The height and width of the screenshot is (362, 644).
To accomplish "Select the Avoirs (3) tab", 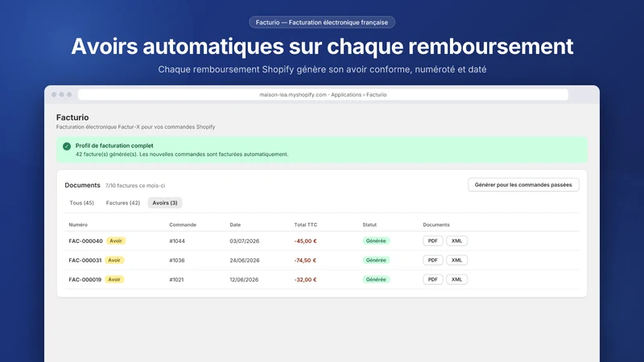I will pyautogui.click(x=165, y=203).
